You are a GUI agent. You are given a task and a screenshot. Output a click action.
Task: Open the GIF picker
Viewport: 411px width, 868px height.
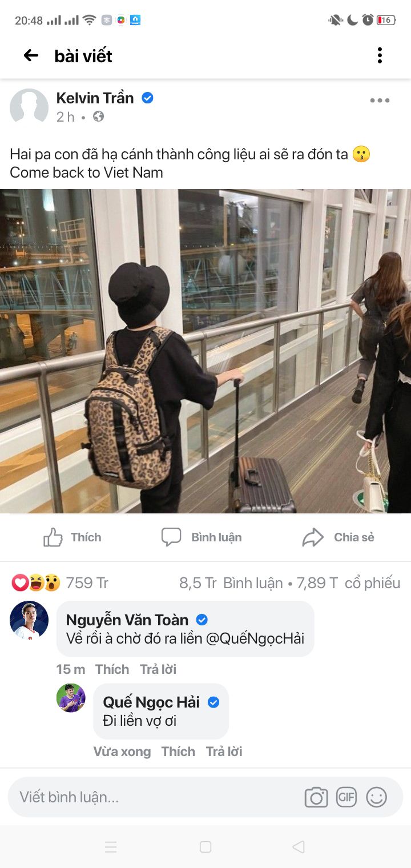(x=346, y=797)
